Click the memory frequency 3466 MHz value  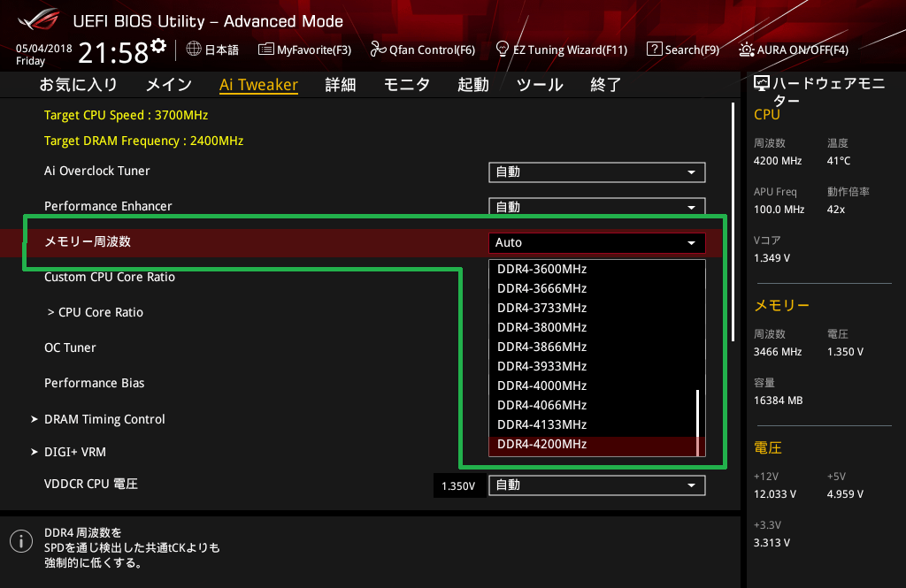[x=778, y=352]
